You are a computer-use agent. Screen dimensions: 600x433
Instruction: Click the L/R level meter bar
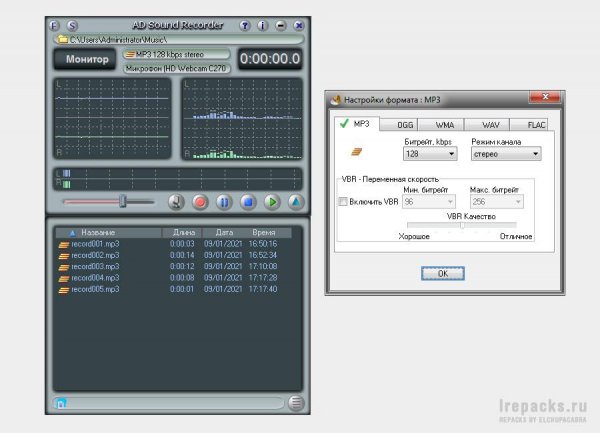(178, 179)
